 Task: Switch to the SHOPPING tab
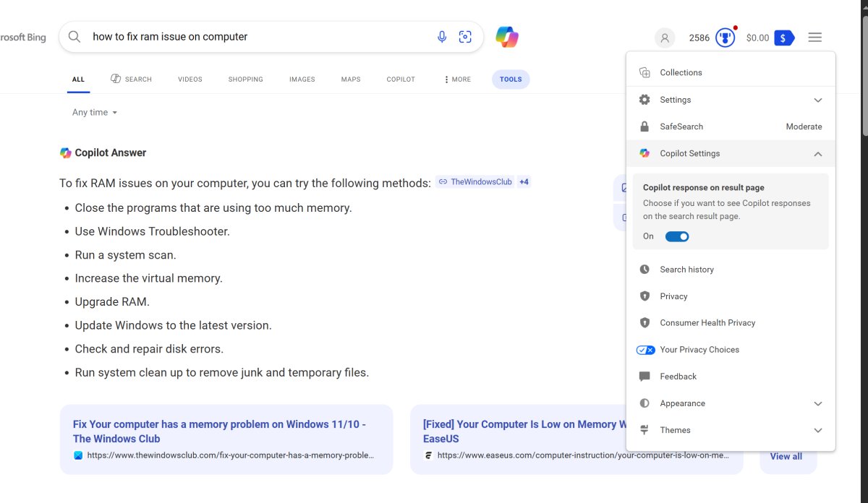[x=246, y=79]
